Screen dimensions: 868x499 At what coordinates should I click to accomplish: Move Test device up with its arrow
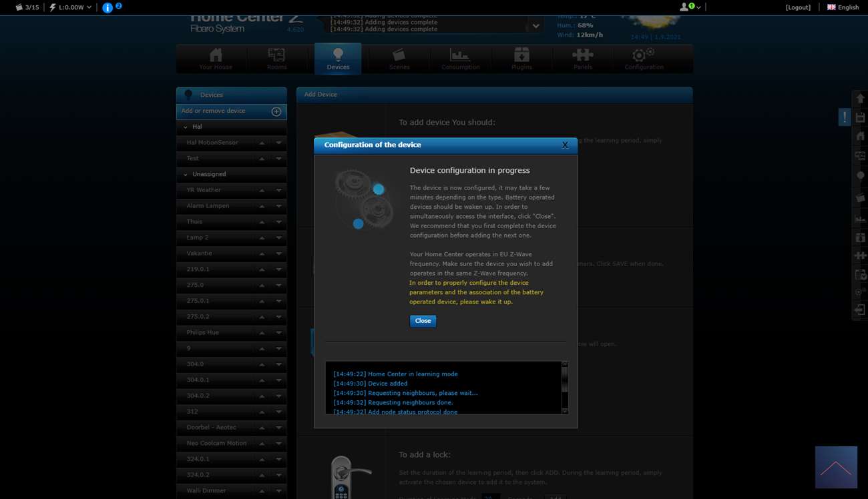262,159
